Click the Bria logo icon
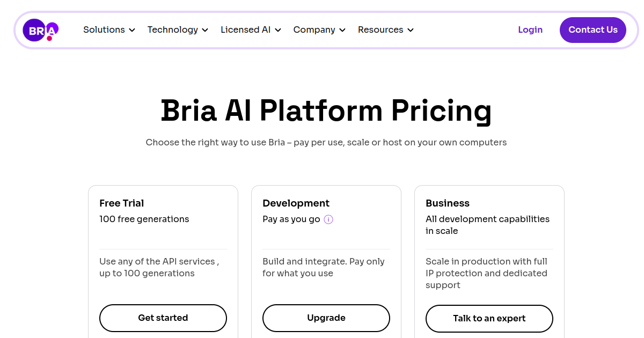 pyautogui.click(x=40, y=30)
